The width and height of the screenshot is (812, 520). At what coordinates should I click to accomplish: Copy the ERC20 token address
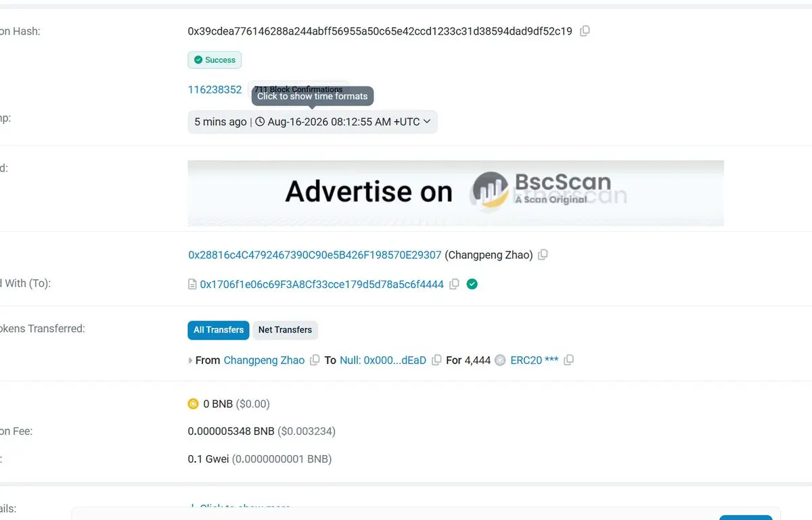pos(569,360)
